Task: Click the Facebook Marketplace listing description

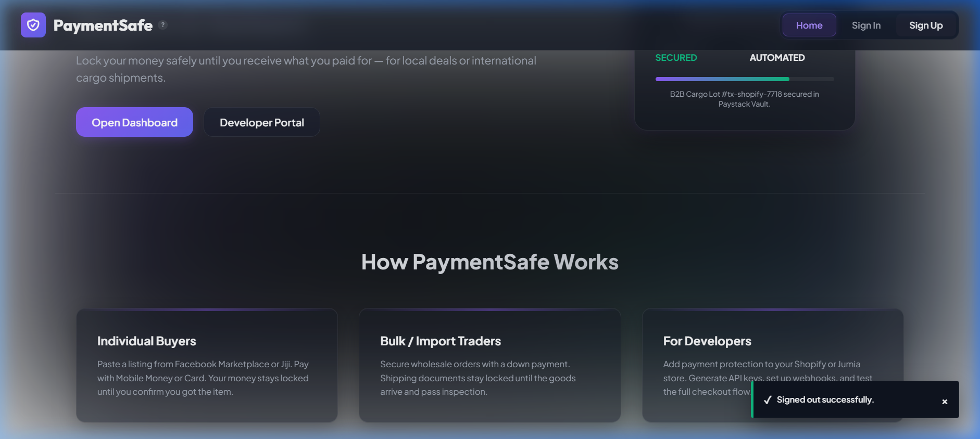Action: (x=203, y=378)
